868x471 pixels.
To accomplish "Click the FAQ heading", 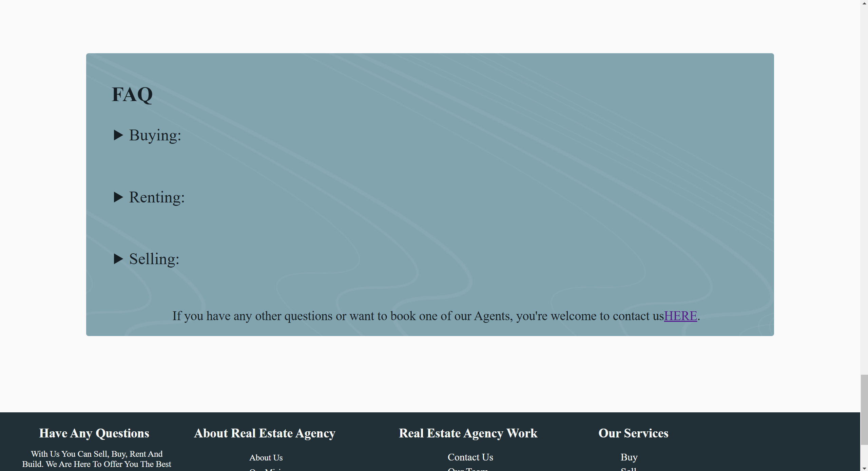I will (x=132, y=94).
